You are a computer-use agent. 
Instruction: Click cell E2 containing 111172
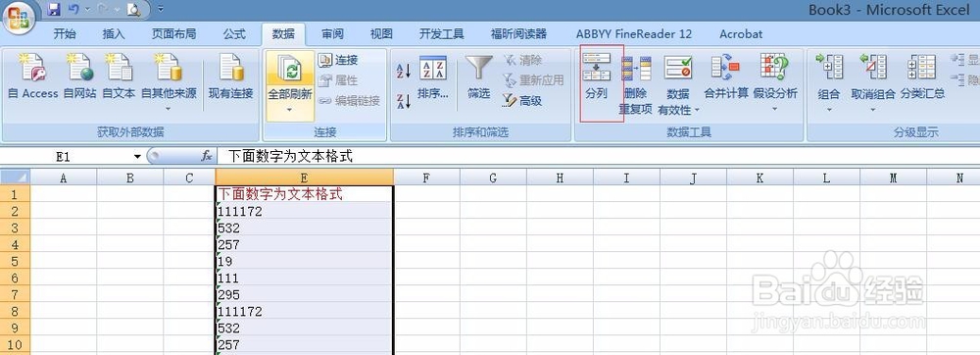[305, 211]
